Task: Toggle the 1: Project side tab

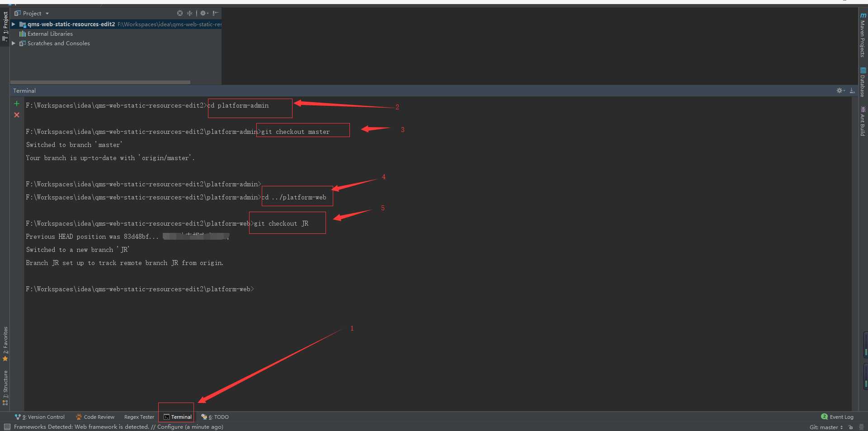Action: pos(5,26)
